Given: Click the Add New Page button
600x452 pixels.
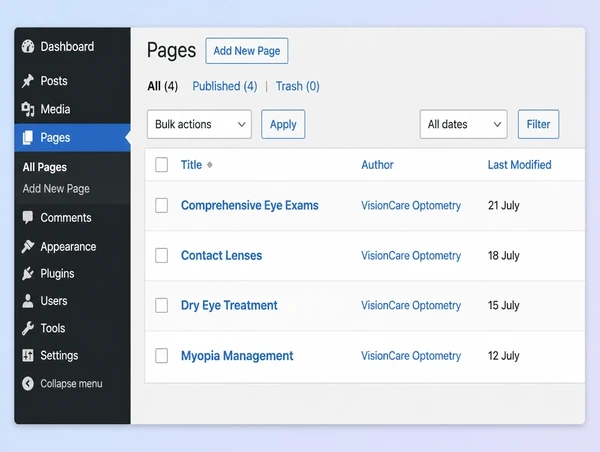Looking at the screenshot, I should point(247,51).
